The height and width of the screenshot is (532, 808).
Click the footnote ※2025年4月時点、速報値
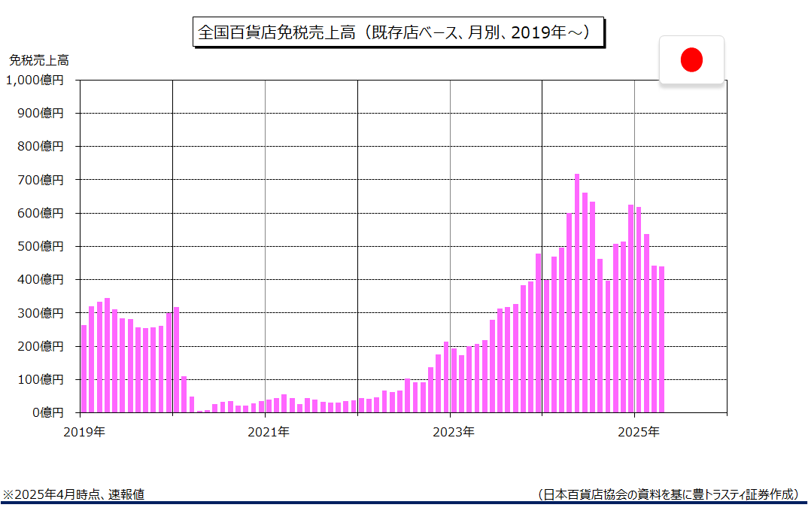[73, 494]
